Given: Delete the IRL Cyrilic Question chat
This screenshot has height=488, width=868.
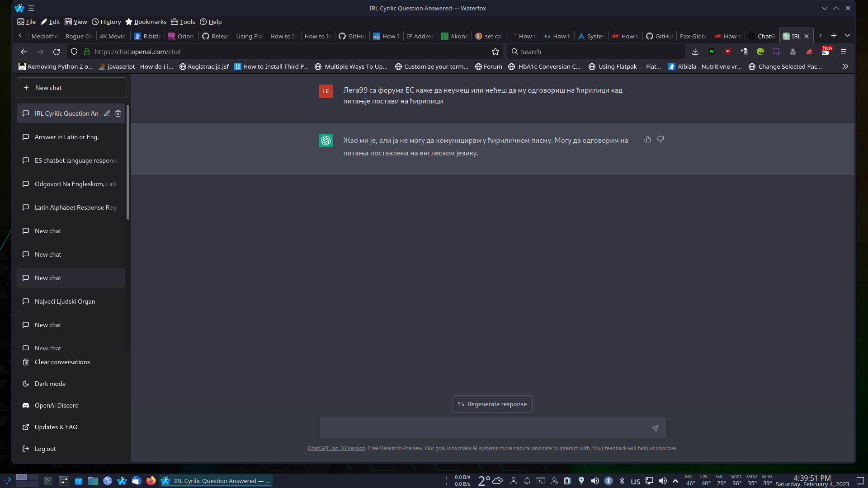Looking at the screenshot, I should point(118,113).
